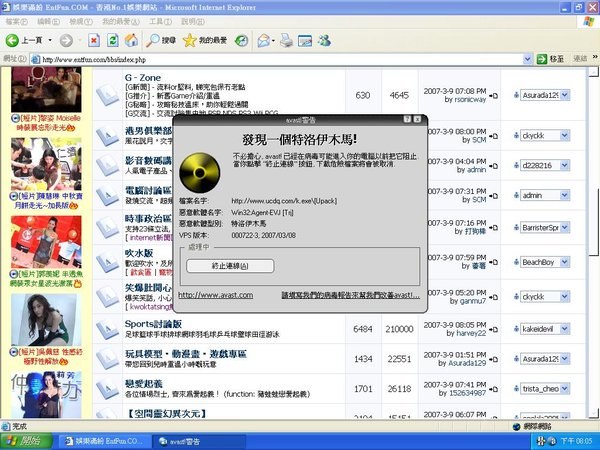600x450 pixels.
Task: Expand the BarristerSpr moderator dropdown
Action: pos(565,228)
